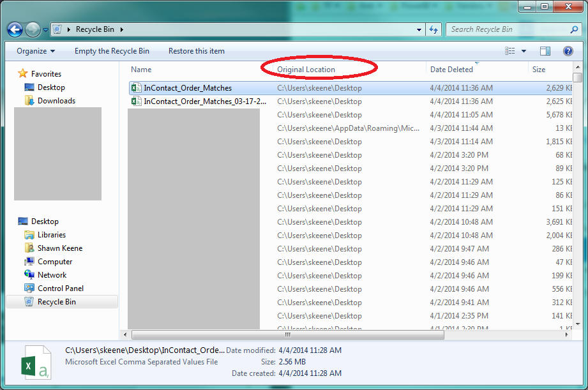Click the vertical scrollbar up arrow

(x=578, y=68)
